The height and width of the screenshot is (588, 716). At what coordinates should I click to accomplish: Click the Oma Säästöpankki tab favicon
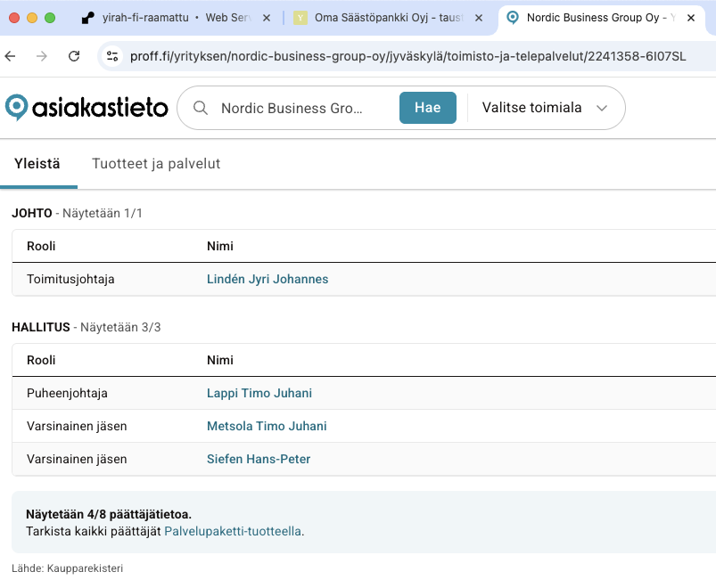300,17
